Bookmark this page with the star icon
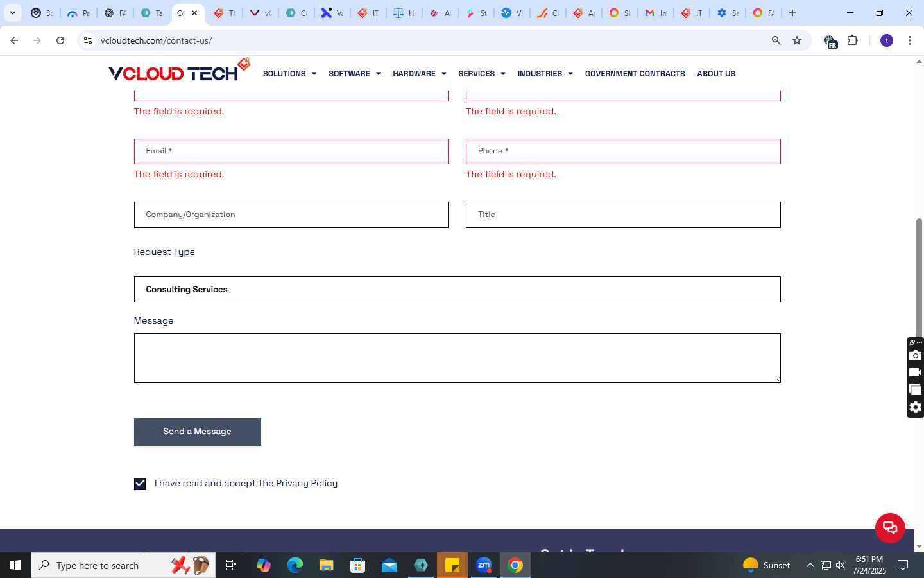This screenshot has height=578, width=924. 797,40
